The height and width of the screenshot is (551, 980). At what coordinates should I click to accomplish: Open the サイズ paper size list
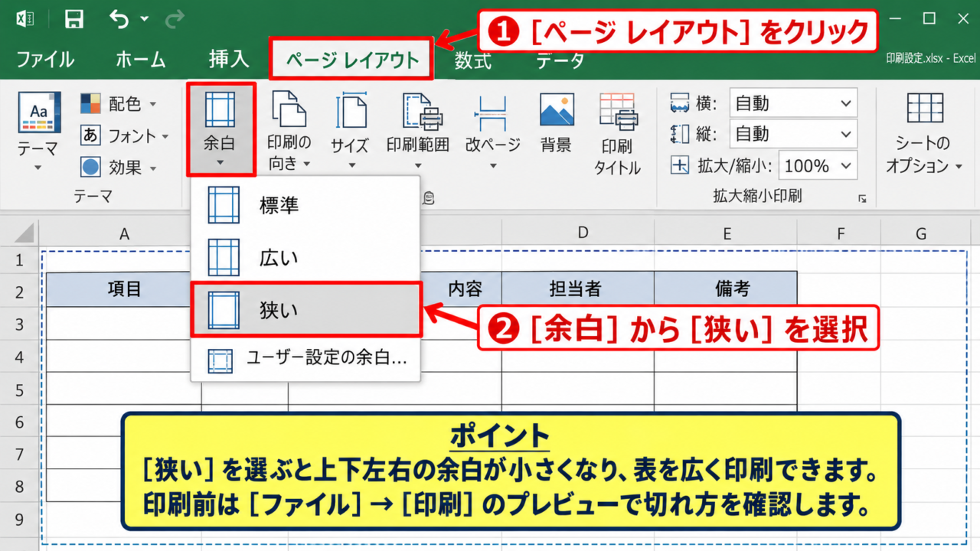pyautogui.click(x=350, y=132)
